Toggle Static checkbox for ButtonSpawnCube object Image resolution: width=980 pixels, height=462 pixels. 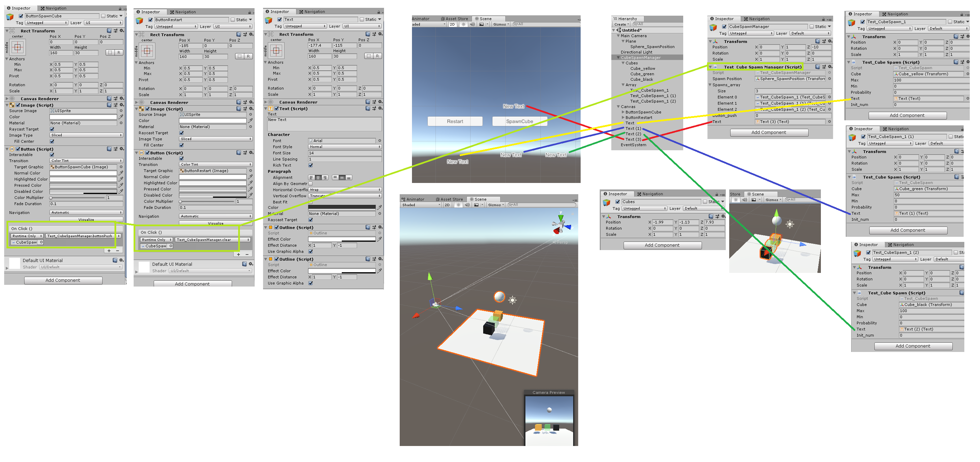tap(103, 16)
